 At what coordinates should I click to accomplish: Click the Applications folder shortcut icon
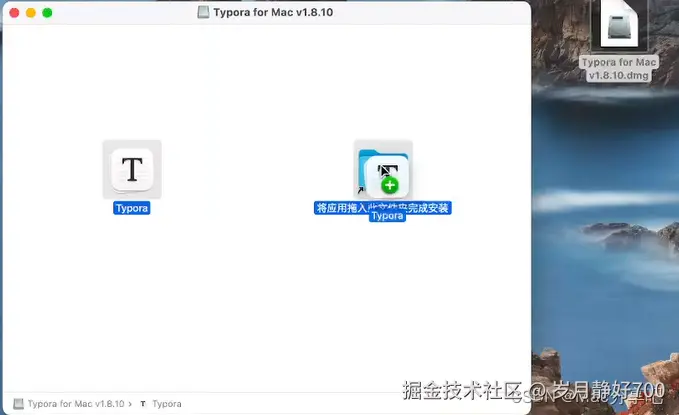pos(383,169)
